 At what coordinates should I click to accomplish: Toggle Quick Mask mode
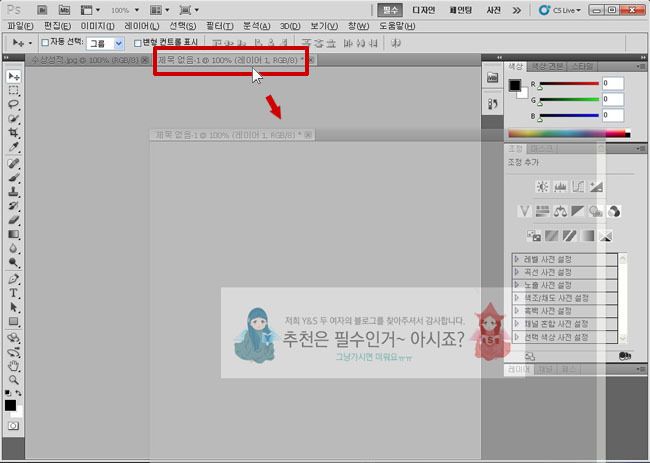pyautogui.click(x=13, y=426)
